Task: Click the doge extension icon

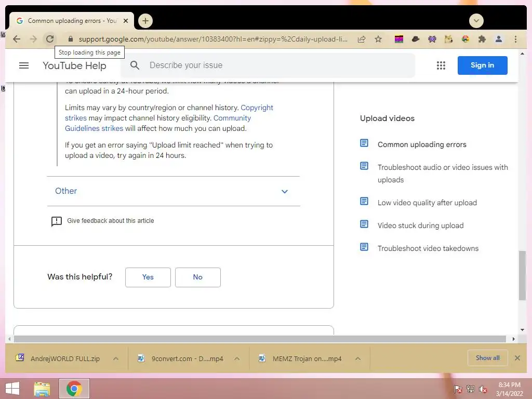Action: pyautogui.click(x=448, y=39)
